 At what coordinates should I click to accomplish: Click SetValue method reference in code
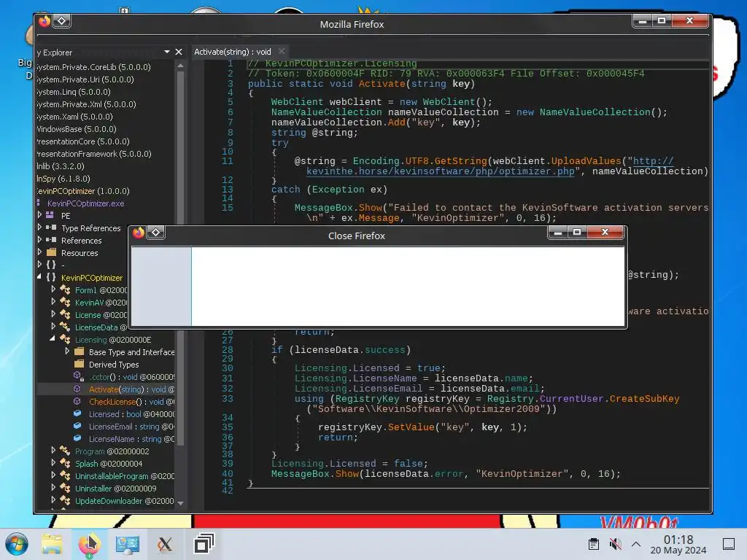(x=411, y=427)
